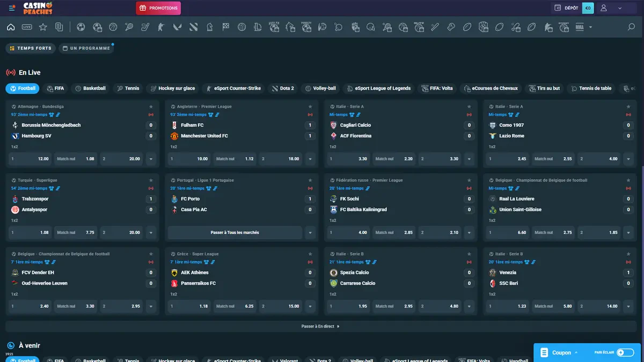Select the ice hockey stick icon
Viewport: 644px width, 362px height.
pyautogui.click(x=145, y=27)
